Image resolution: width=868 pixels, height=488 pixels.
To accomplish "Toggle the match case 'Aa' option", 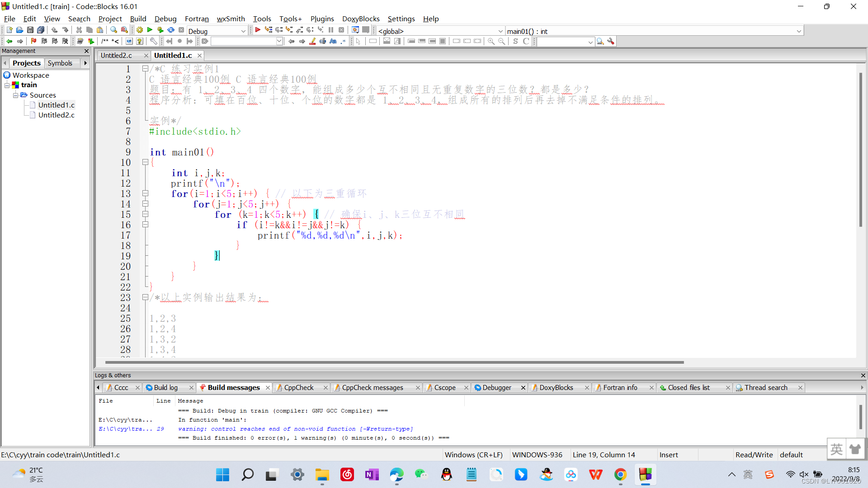I will (333, 41).
